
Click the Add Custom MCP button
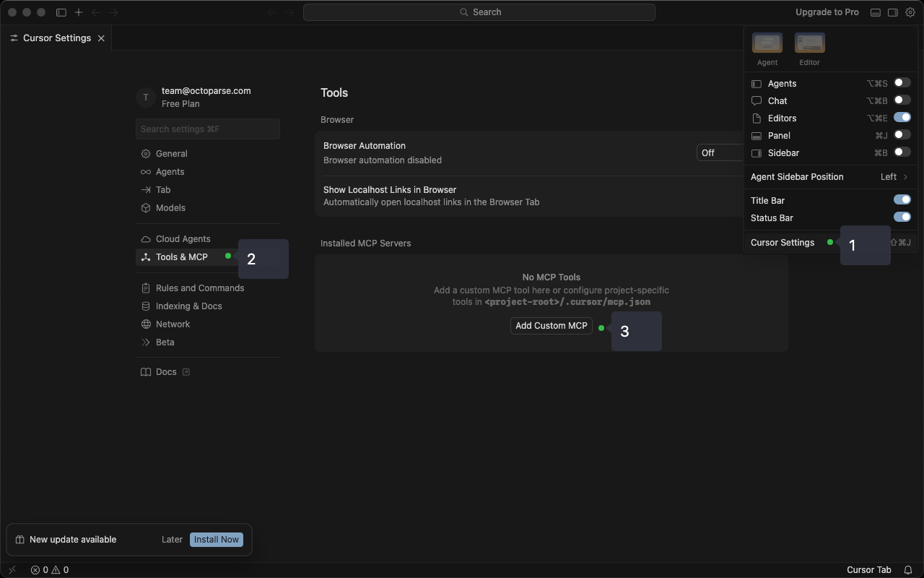pyautogui.click(x=552, y=326)
